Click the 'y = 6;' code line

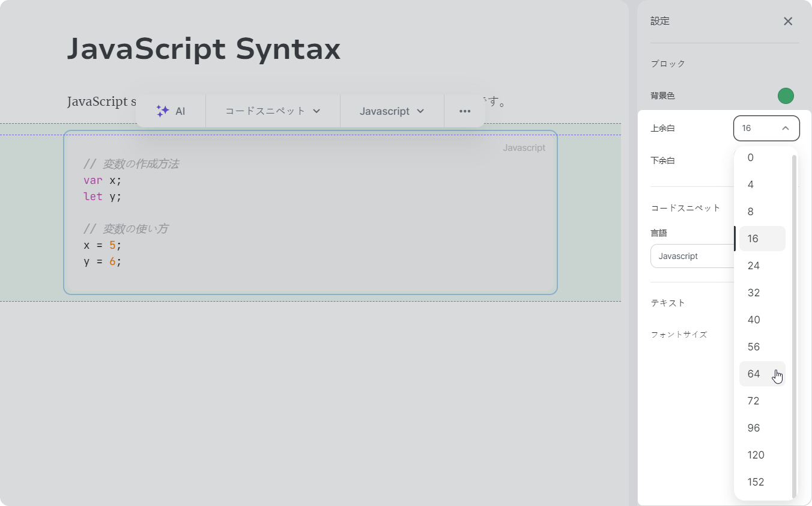[103, 261]
